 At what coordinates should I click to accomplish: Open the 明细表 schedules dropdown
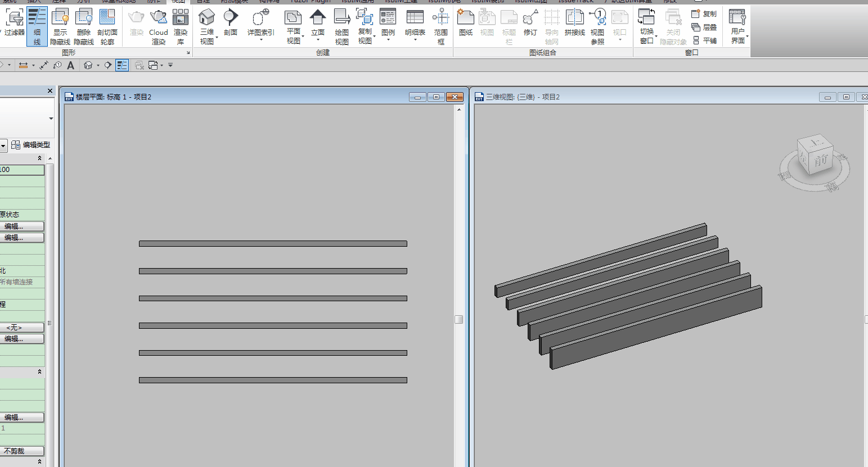(x=415, y=25)
